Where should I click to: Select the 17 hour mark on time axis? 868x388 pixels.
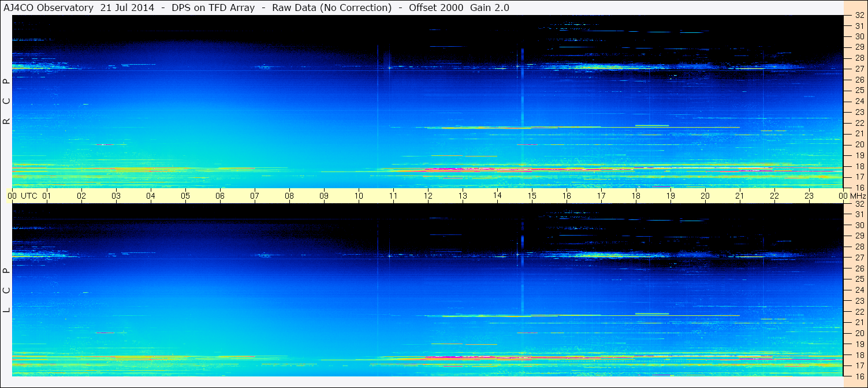point(601,196)
